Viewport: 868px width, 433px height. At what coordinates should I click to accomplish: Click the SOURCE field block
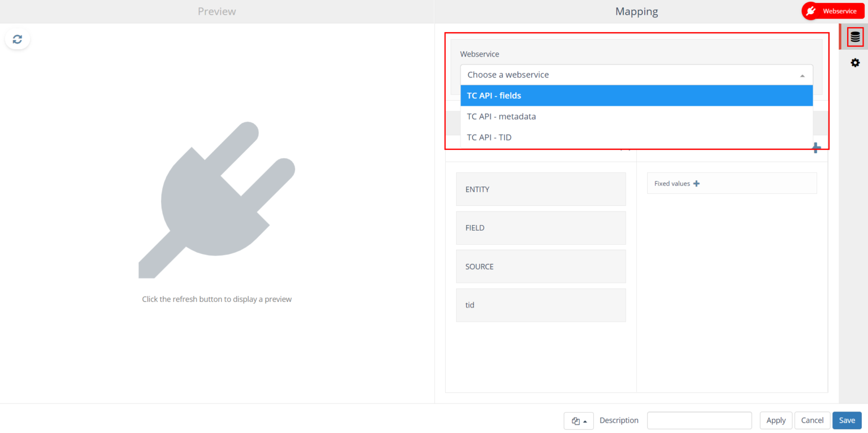[x=541, y=266]
